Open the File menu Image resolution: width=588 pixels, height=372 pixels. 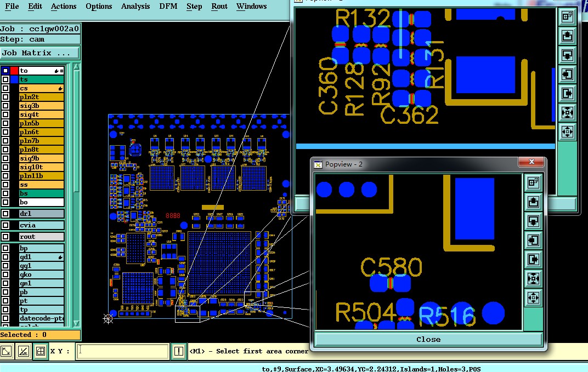pos(12,7)
